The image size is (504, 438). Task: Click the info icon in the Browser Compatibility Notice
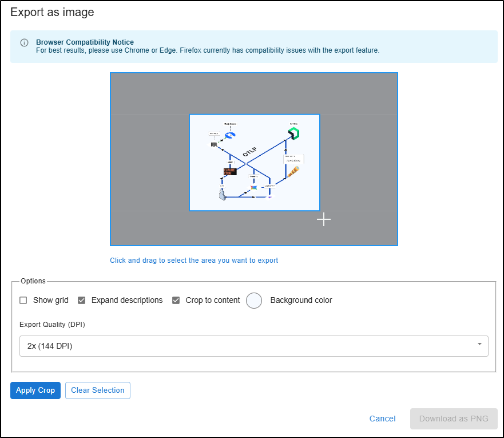[x=23, y=42]
